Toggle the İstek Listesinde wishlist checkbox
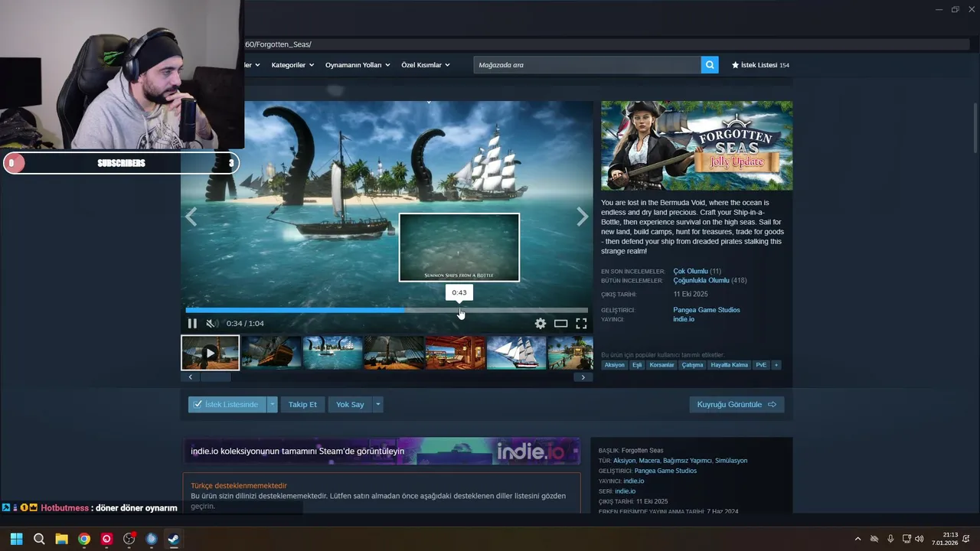Screen dimensions: 980x551 click(x=198, y=404)
